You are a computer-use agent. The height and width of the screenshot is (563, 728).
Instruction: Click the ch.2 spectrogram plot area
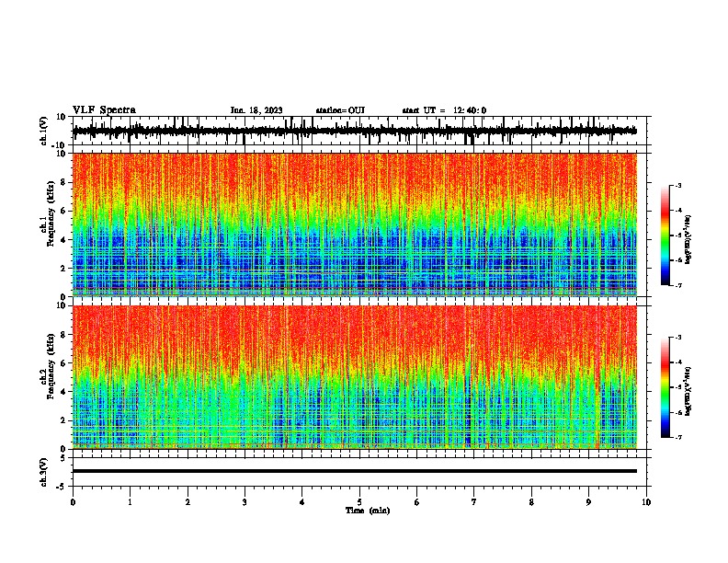click(354, 377)
